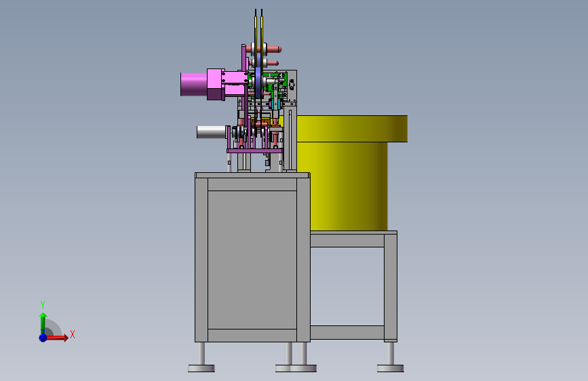
Task: Select the green Y axis arrow of triad
Action: pos(43,323)
